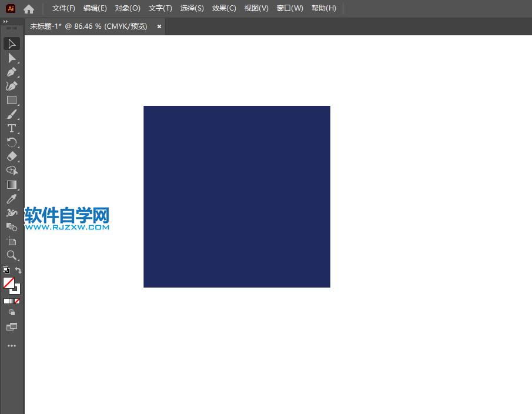This screenshot has height=414, width=532.
Task: Select the Direct Selection tool
Action: tap(12, 58)
